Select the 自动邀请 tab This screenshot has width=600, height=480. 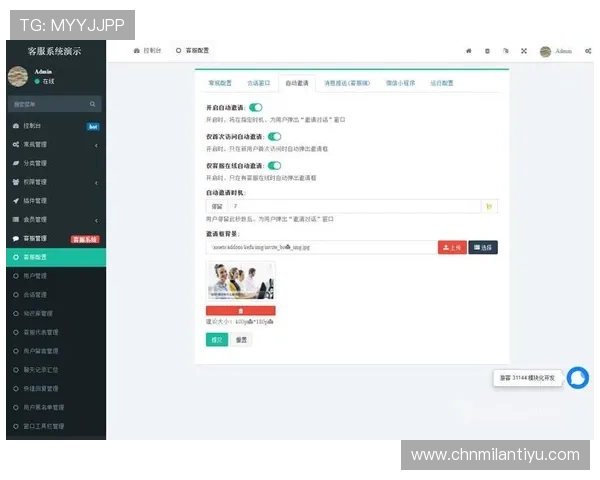pos(297,83)
